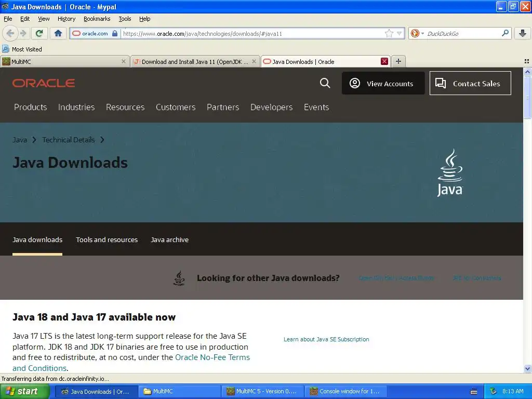
Task: Click the vertical scrollbar thumb
Action: click(527, 97)
